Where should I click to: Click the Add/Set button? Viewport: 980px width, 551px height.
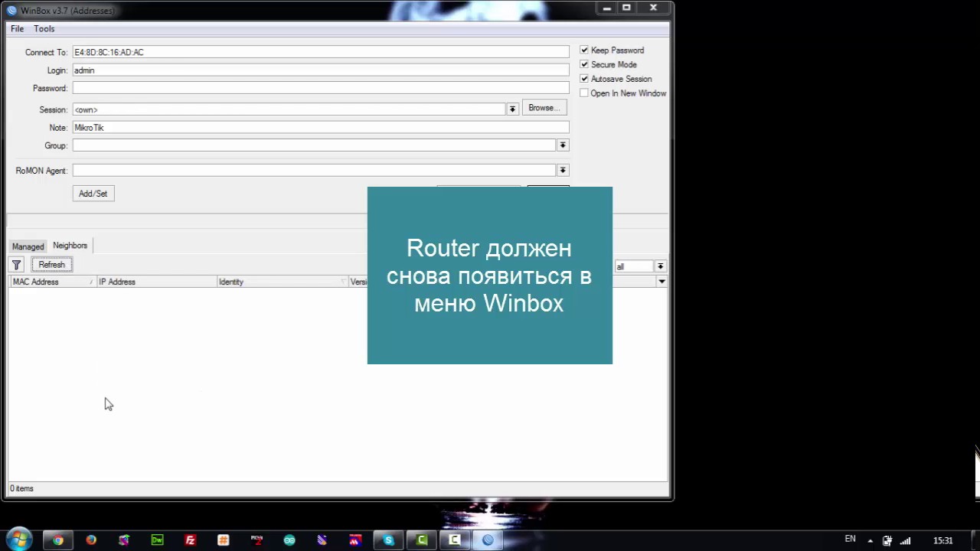coord(93,194)
